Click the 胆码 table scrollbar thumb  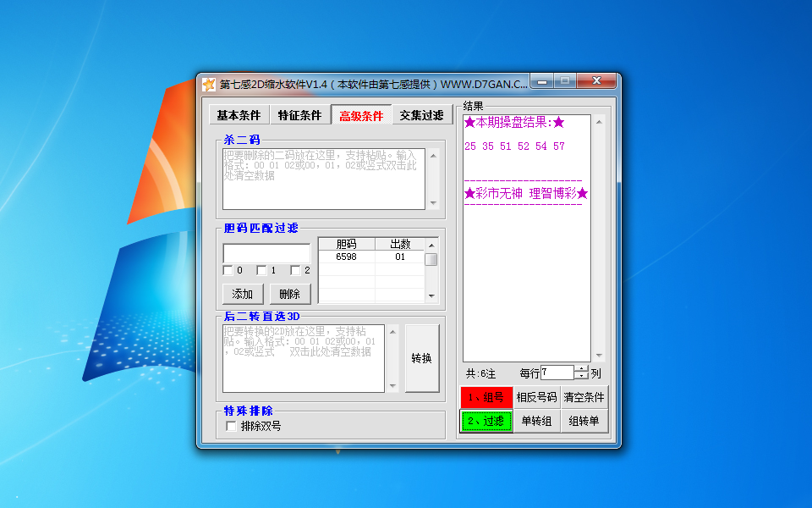[x=431, y=259]
